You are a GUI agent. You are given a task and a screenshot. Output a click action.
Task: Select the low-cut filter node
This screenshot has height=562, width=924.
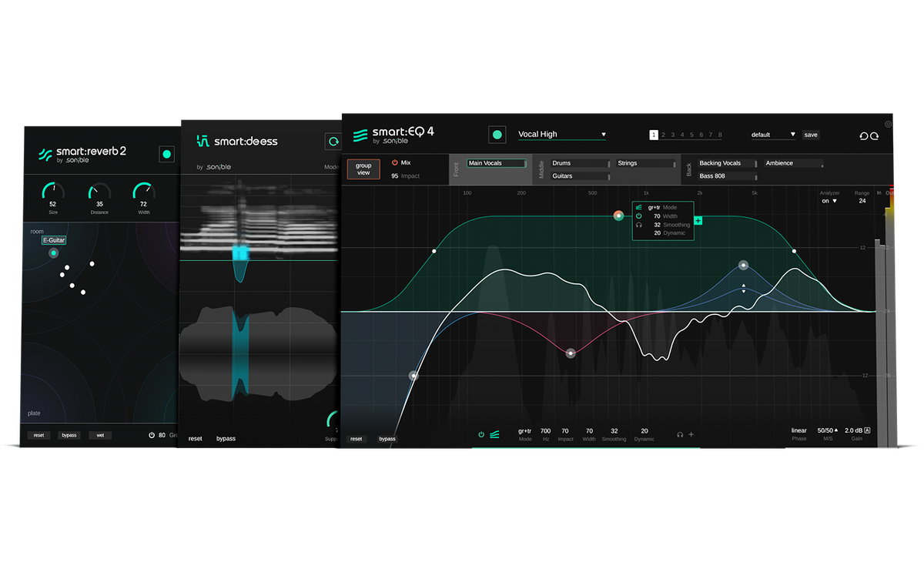pos(413,376)
